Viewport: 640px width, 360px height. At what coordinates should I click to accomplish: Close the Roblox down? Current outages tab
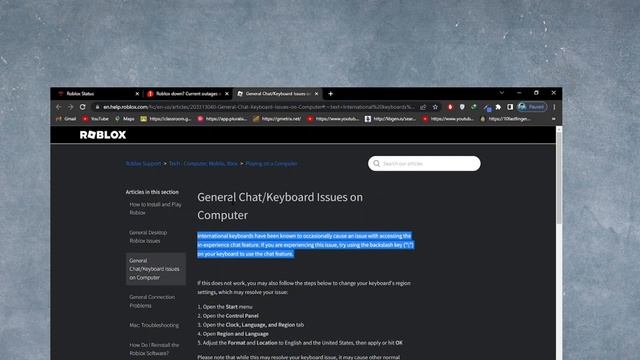227,94
